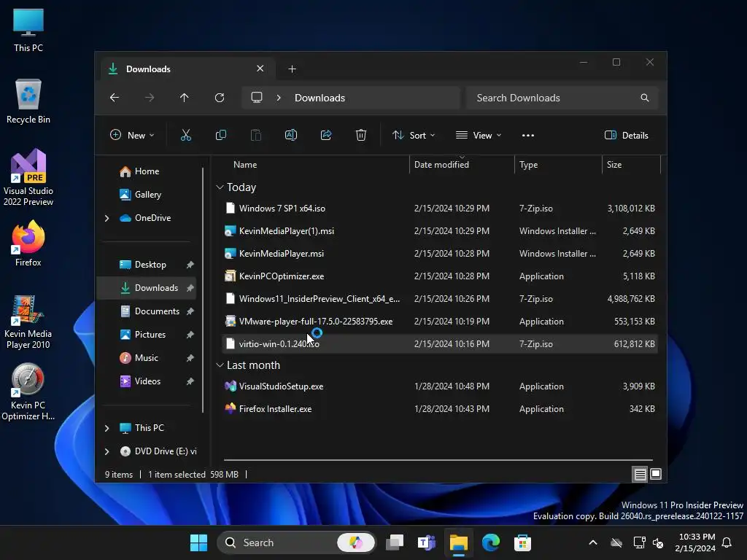The width and height of the screenshot is (747, 560).
Task: Open Documents in sidebar
Action: pos(147,311)
